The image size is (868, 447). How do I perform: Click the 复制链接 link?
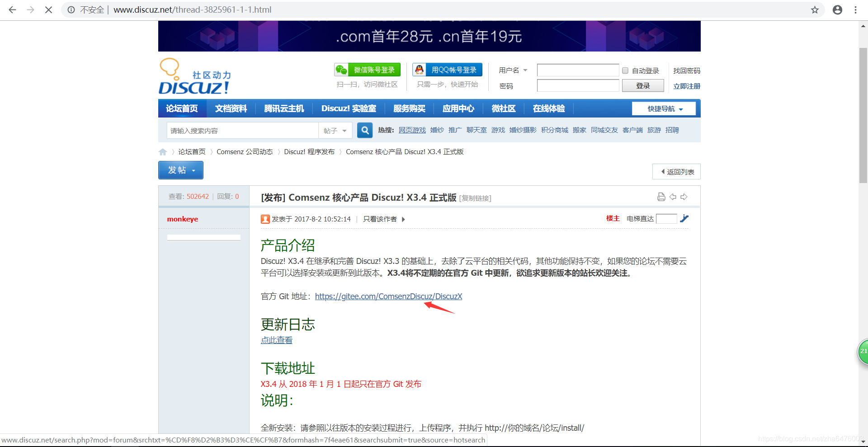pos(475,198)
